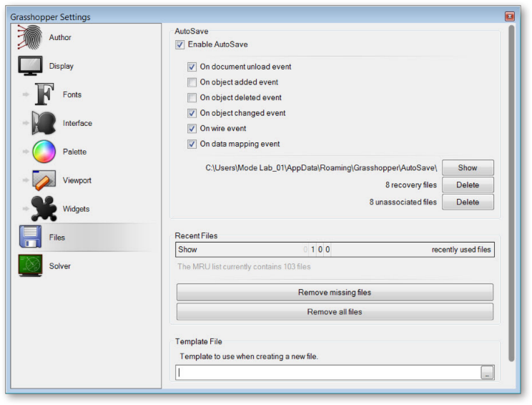This screenshot has height=405, width=532.
Task: Close the Grasshopper Settings window
Action: pyautogui.click(x=509, y=16)
